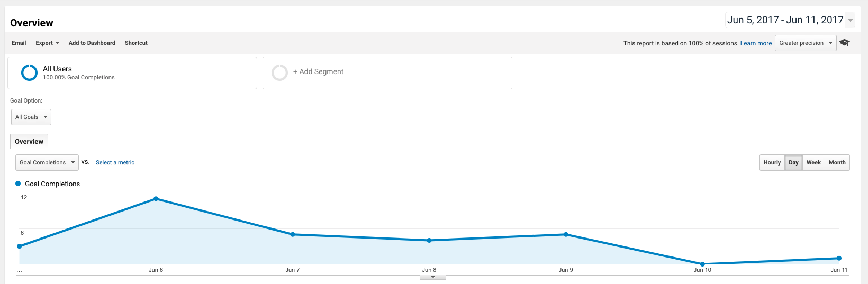Click Add to Dashboard
Image resolution: width=868 pixels, height=284 pixels.
[92, 43]
